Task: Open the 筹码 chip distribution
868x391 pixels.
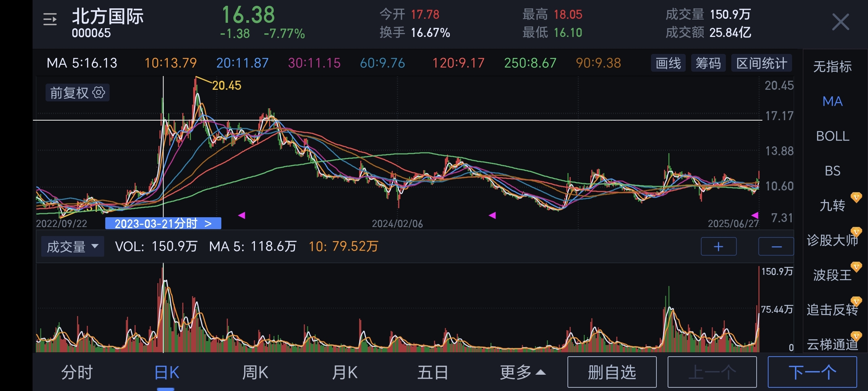Action: coord(708,63)
